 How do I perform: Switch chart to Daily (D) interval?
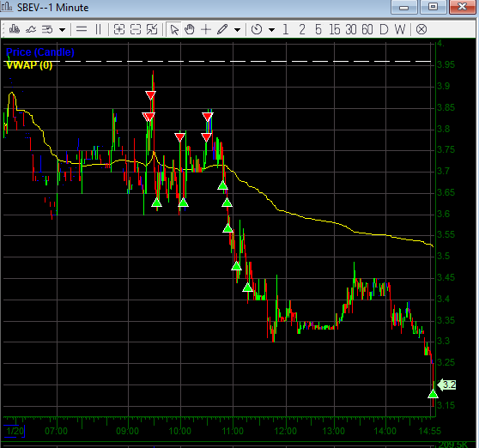pos(384,30)
